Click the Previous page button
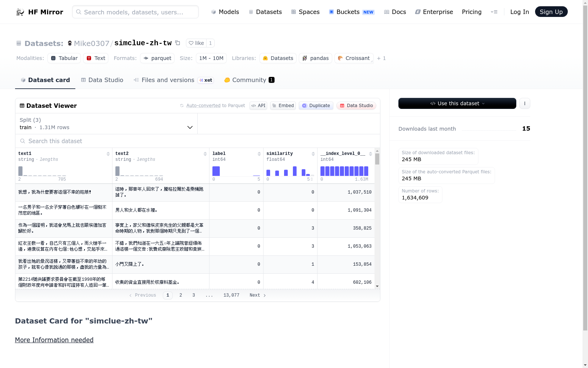This screenshot has width=588, height=368. [x=143, y=295]
